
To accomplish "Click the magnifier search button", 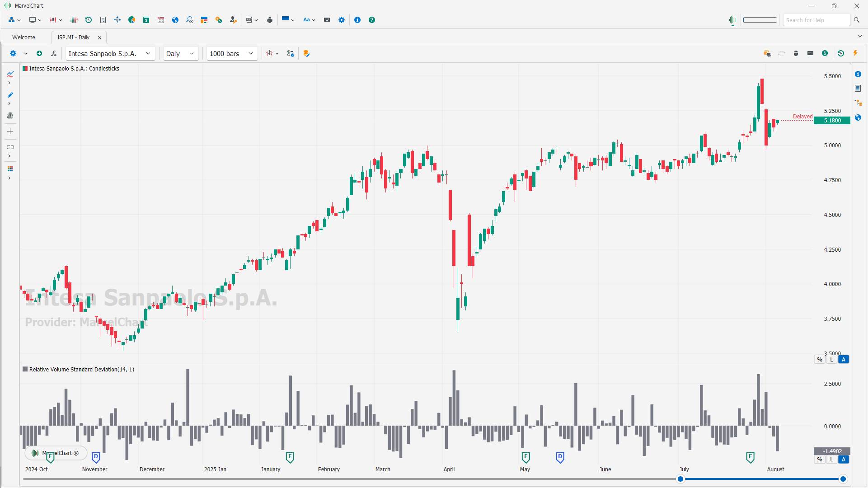I will point(857,20).
